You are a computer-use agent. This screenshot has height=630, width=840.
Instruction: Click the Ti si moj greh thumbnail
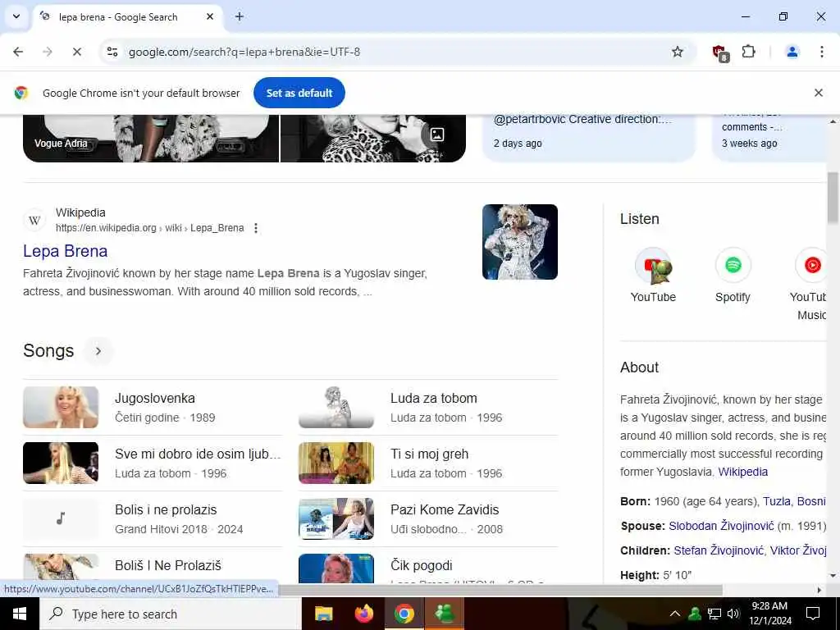(x=336, y=463)
